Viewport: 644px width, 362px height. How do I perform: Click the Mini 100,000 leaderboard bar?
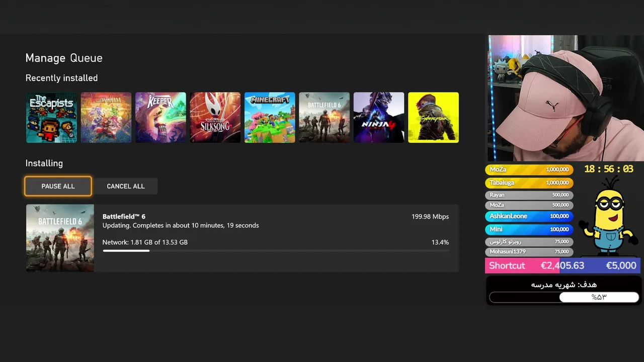click(529, 229)
